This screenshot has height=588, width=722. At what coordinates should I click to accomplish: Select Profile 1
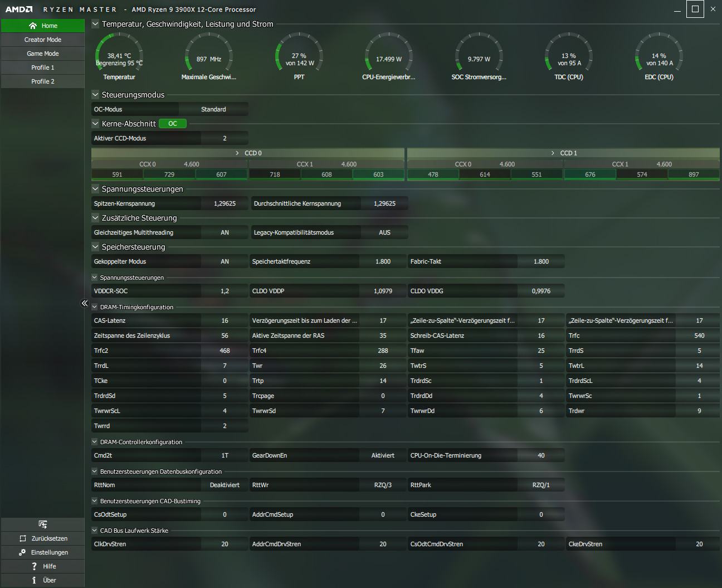click(x=43, y=67)
